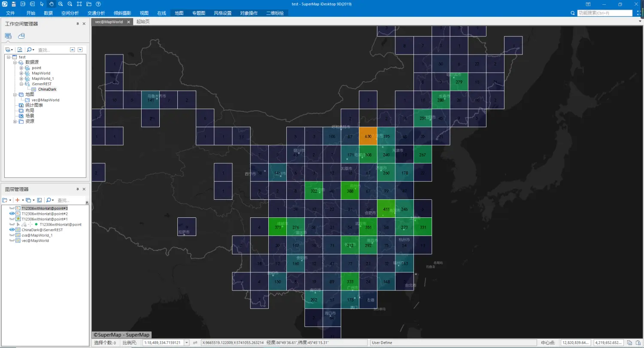The image size is (644, 348).
Task: Open the 空间分析 ribbon tab
Action: [70, 13]
